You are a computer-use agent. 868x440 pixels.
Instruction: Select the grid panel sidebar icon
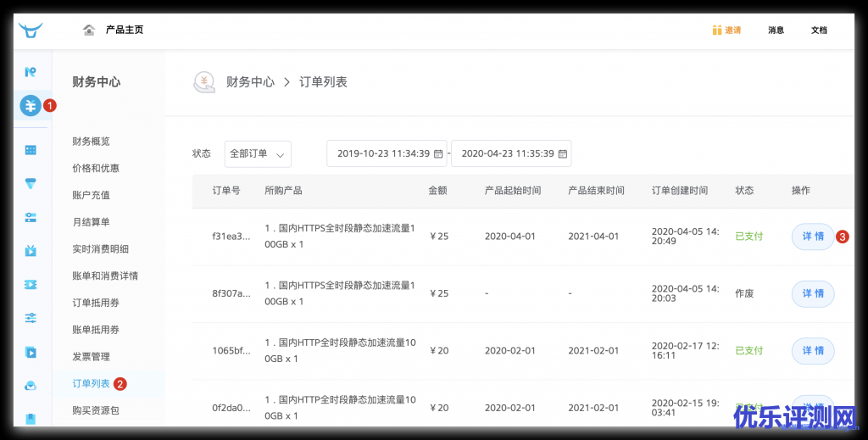click(31, 150)
